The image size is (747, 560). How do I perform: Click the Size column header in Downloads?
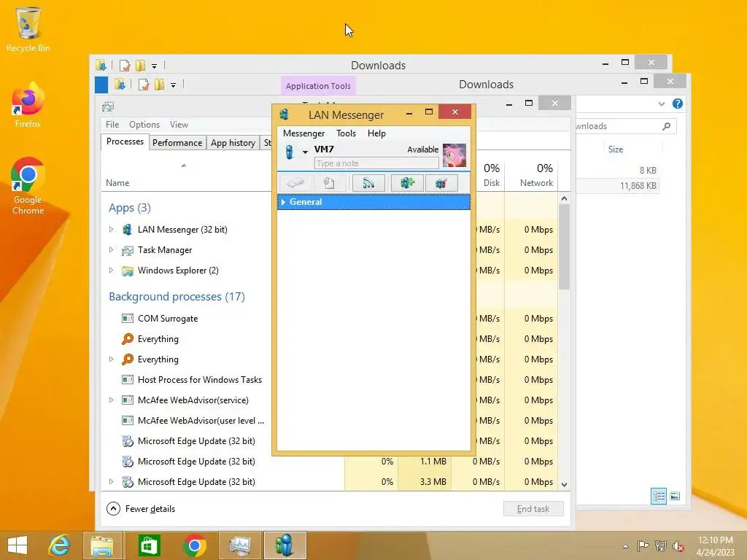[616, 149]
